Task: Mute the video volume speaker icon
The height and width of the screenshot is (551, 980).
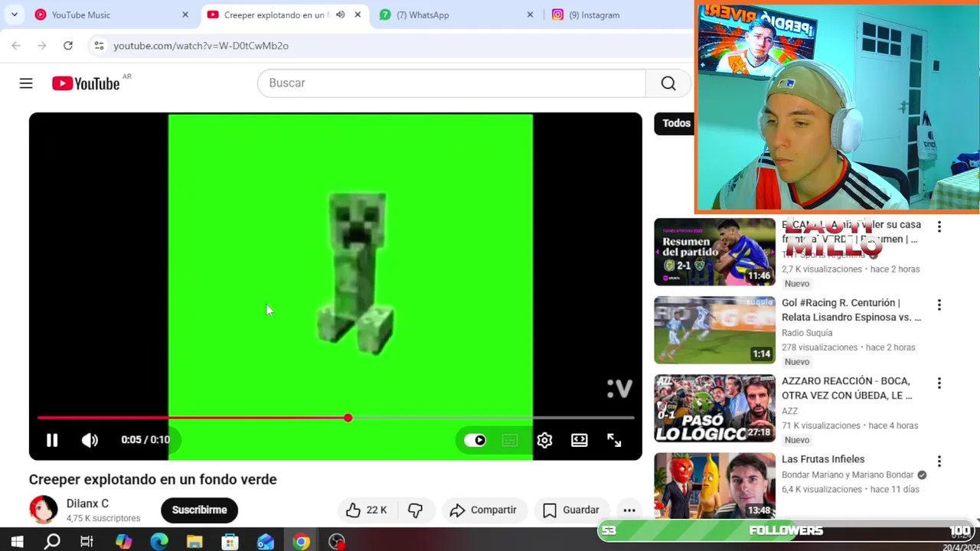Action: (x=90, y=440)
